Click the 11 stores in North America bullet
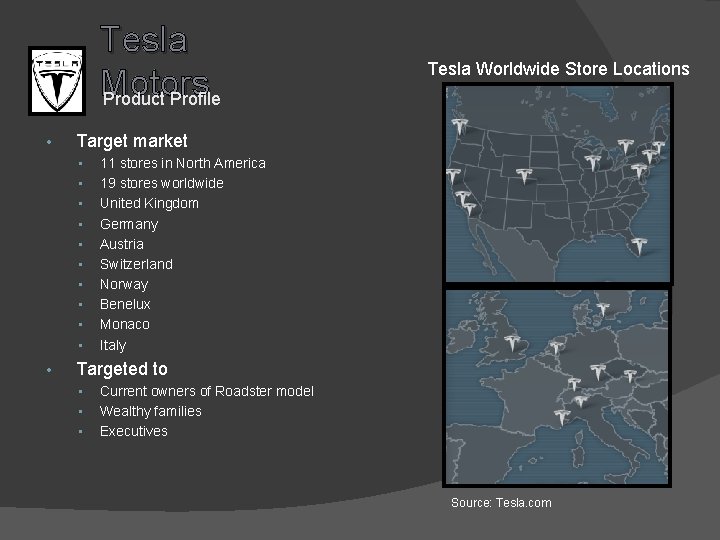Viewport: 720px width, 540px height. [183, 163]
